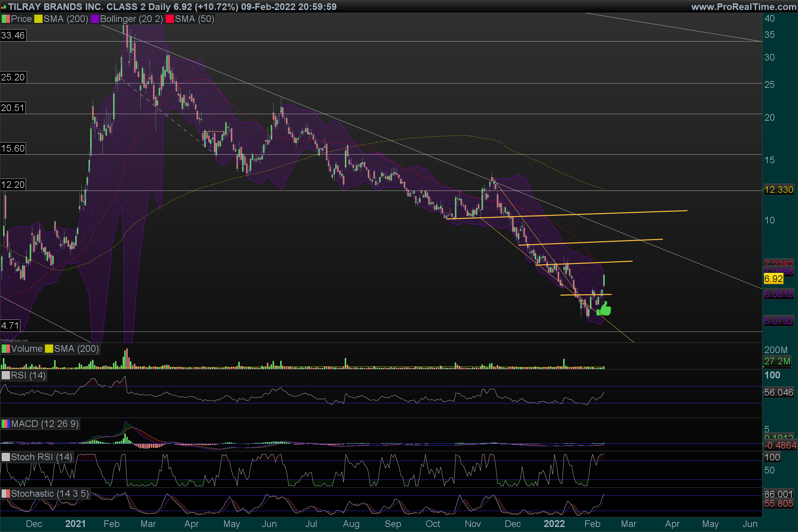Click the RSI (14) indicator label
798x532 pixels.
tap(28, 375)
